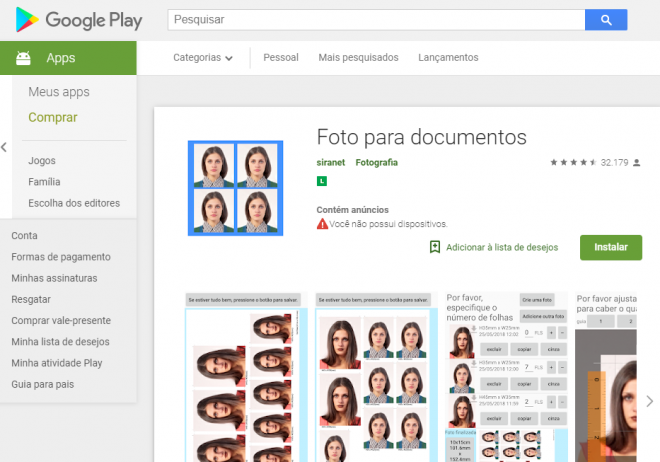This screenshot has width=660, height=462.
Task: Open fourth screenshot 'Por favor ajusta'
Action: pos(606,377)
